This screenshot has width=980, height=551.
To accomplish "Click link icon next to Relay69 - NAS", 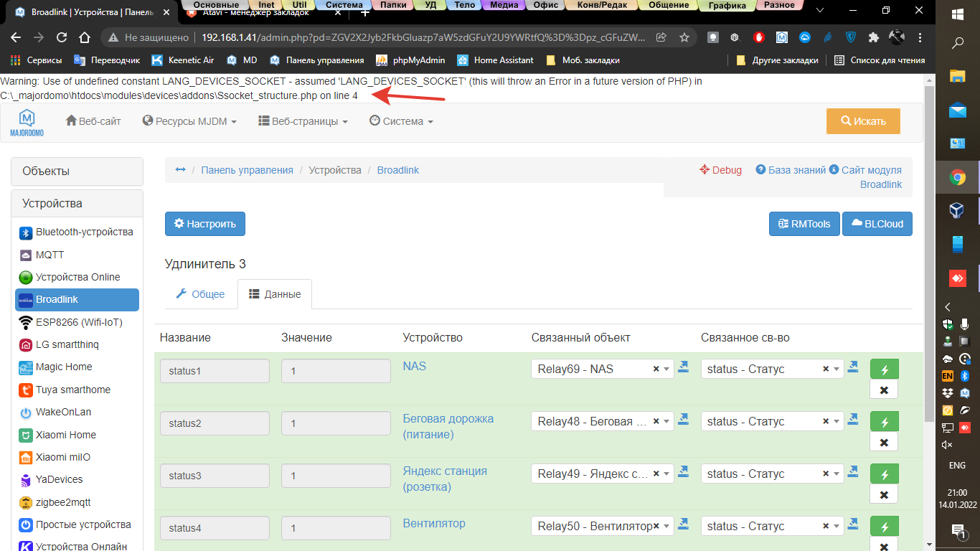I will point(683,367).
